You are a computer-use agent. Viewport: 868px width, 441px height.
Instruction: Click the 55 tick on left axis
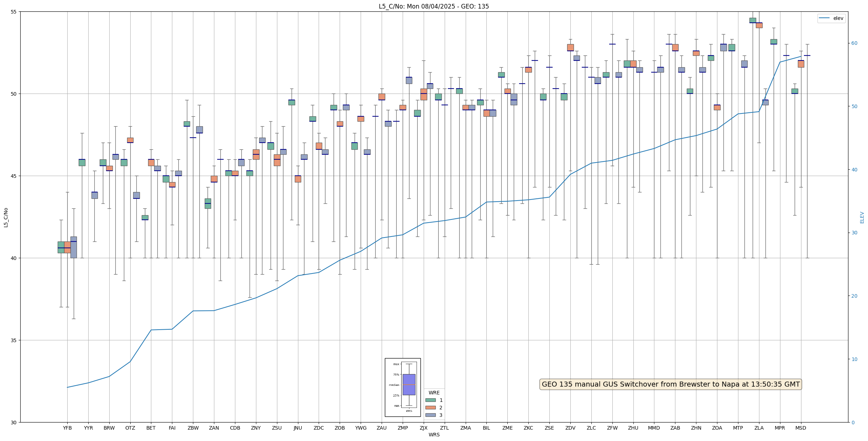click(x=14, y=12)
